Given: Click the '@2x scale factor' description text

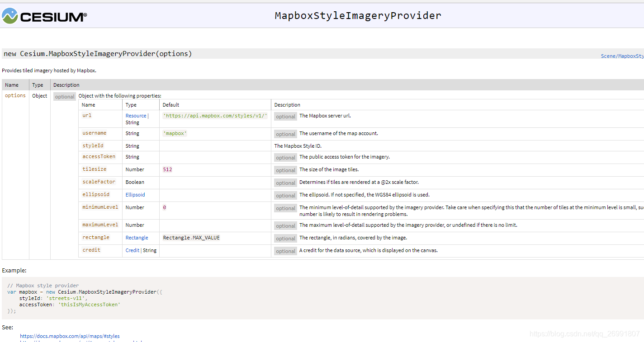Looking at the screenshot, I should click(359, 182).
